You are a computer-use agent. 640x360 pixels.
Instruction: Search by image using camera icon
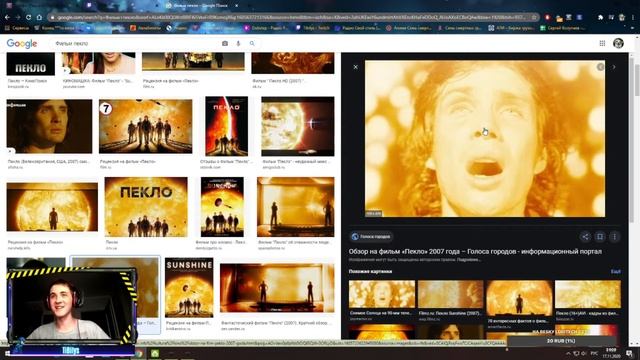click(225, 43)
